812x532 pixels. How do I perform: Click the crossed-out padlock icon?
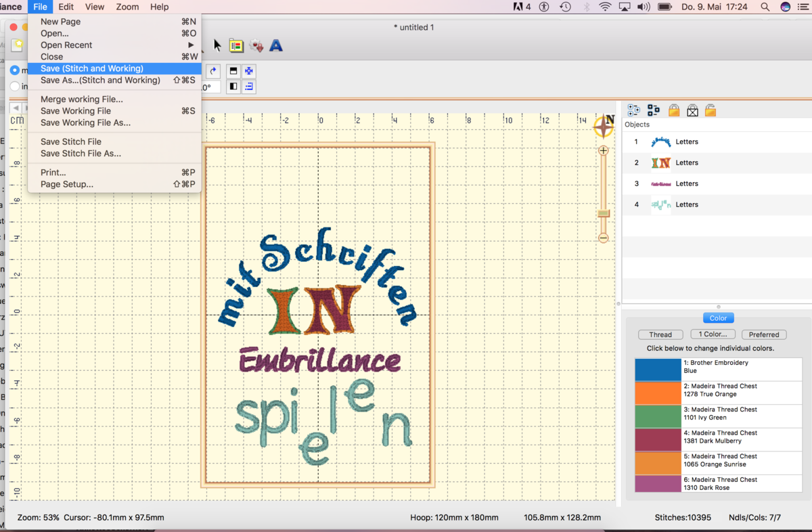click(x=692, y=110)
